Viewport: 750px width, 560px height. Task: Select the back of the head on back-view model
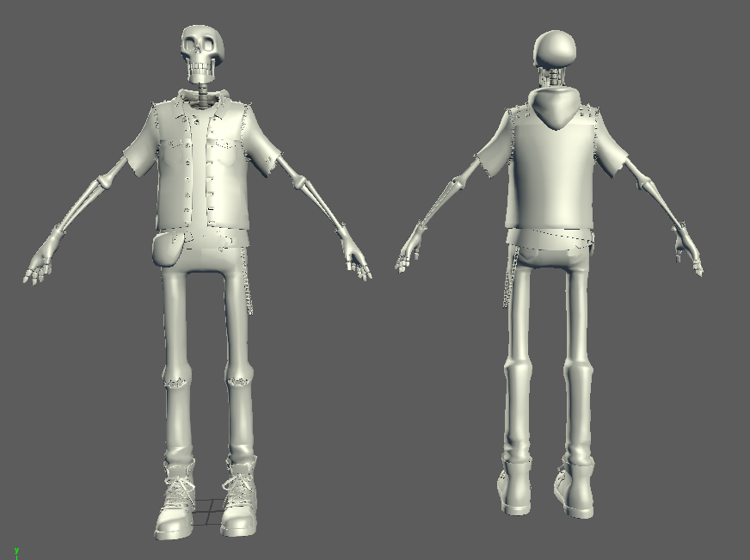point(555,49)
